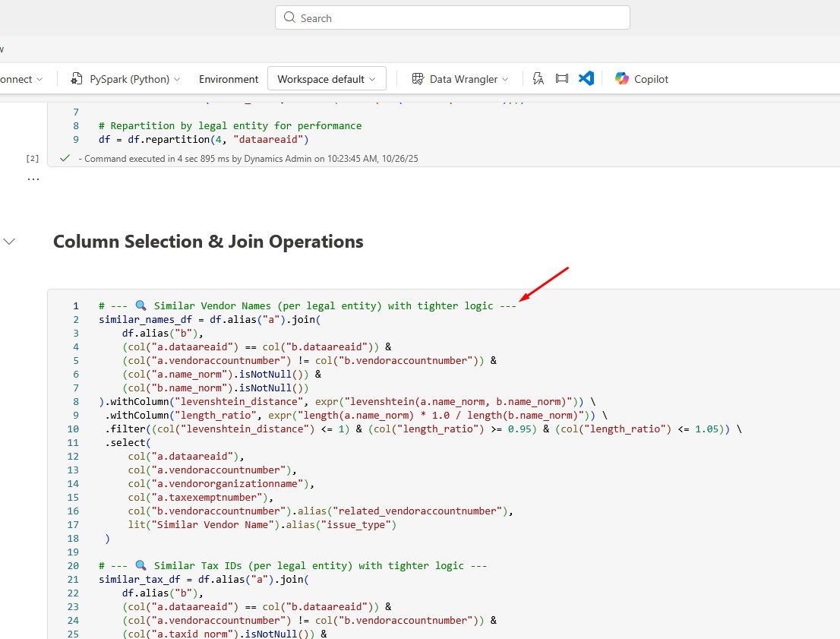Click the search magnifier icon
This screenshot has width=840, height=639.
(289, 17)
